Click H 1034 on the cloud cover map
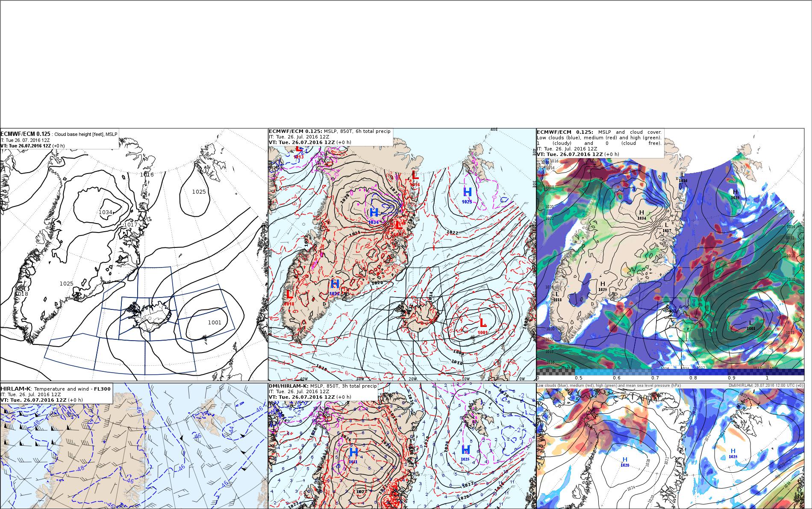This screenshot has height=509, width=812. (641, 215)
